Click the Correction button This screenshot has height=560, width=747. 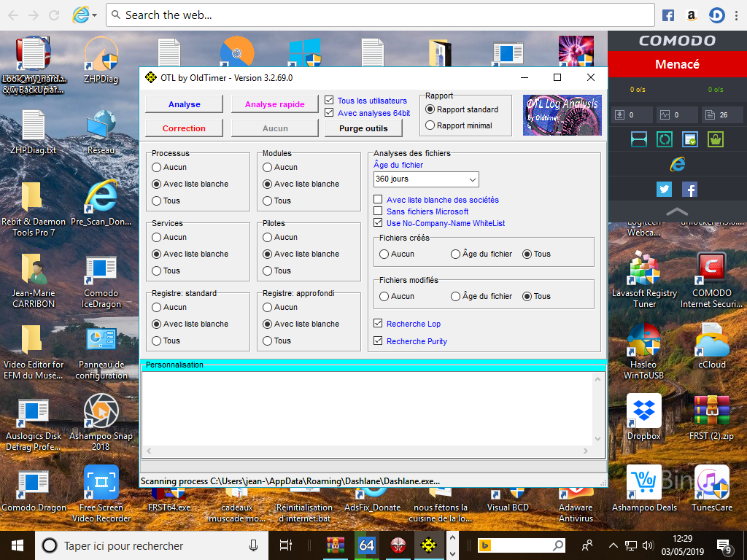(x=184, y=128)
